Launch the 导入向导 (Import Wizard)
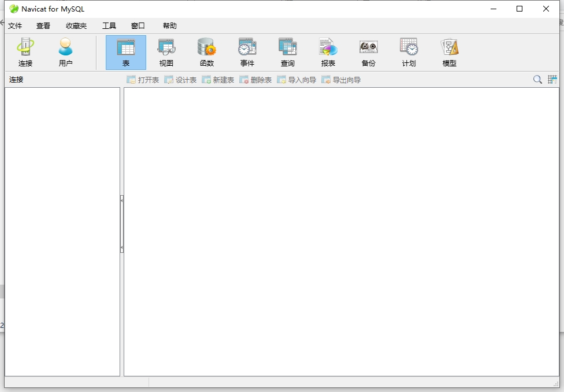564x392 pixels. 296,80
